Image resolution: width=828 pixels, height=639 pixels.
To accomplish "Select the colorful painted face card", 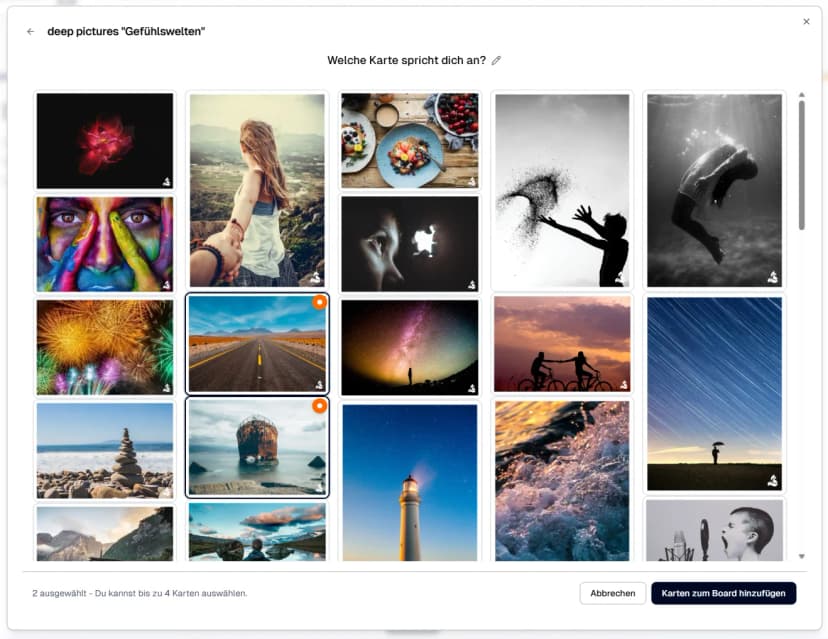I will pyautogui.click(x=105, y=244).
